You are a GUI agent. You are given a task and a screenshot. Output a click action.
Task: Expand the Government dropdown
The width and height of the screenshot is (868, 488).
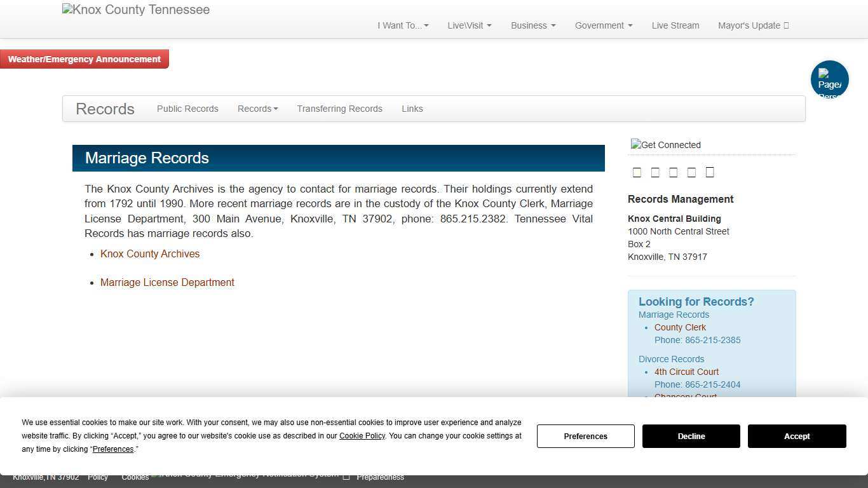click(x=603, y=25)
